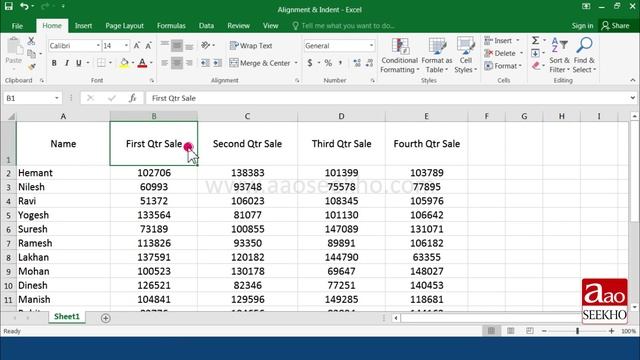Open the font size dropdown
This screenshot has height=360, width=640.
coord(126,45)
